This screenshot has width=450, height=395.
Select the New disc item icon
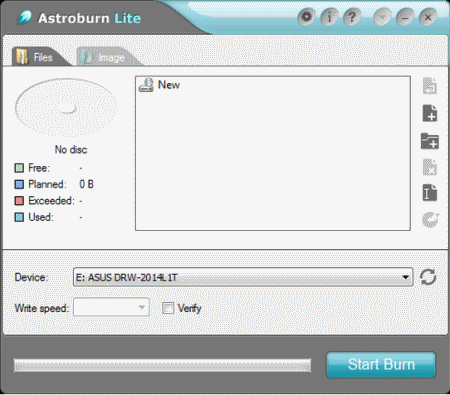click(x=146, y=85)
